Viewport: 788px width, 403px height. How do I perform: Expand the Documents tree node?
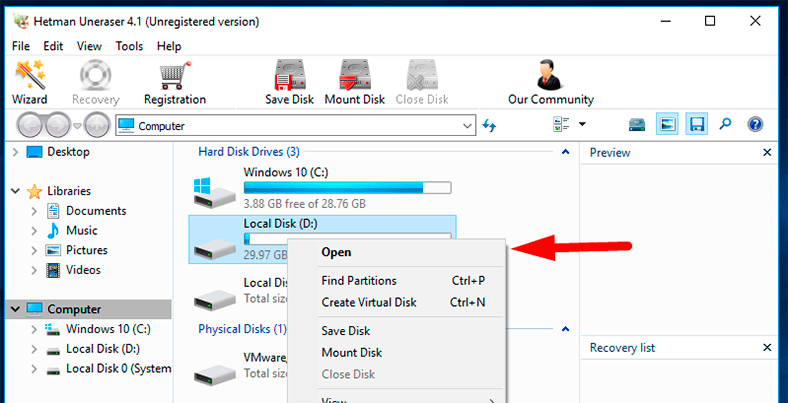[34, 211]
